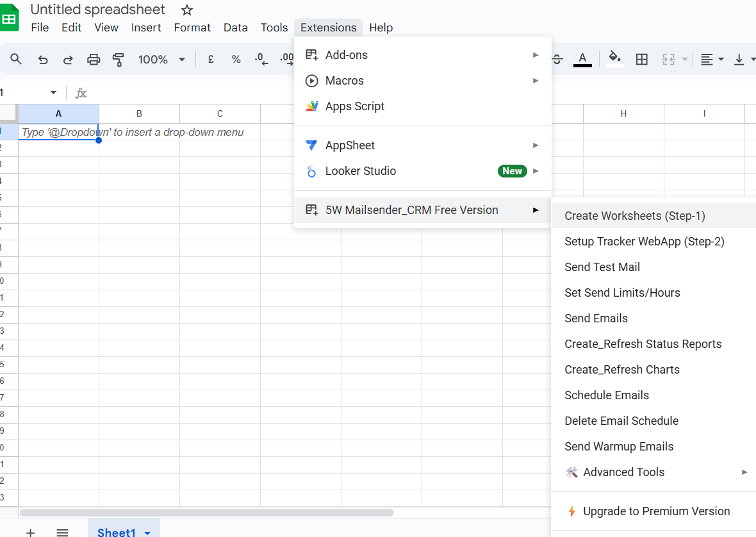
Task: Select Create_Refresh Status Reports
Action: click(x=653, y=343)
